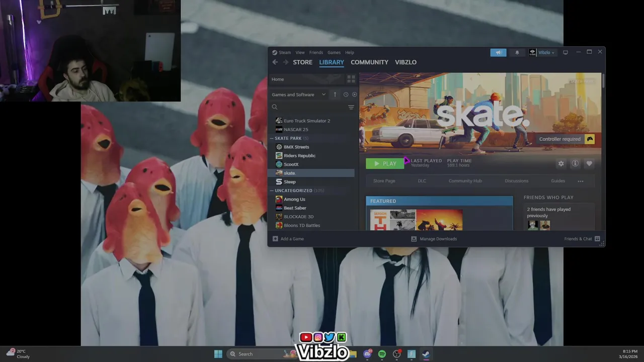Open the Help menu
Image resolution: width=644 pixels, height=362 pixels.
pos(349,52)
